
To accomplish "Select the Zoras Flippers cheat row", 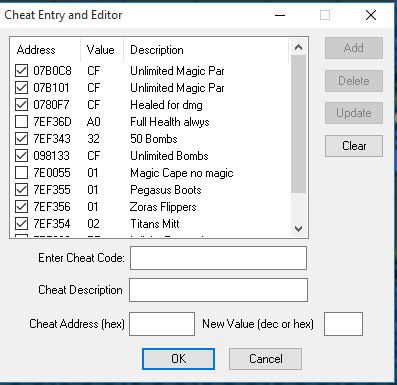I will point(149,207).
